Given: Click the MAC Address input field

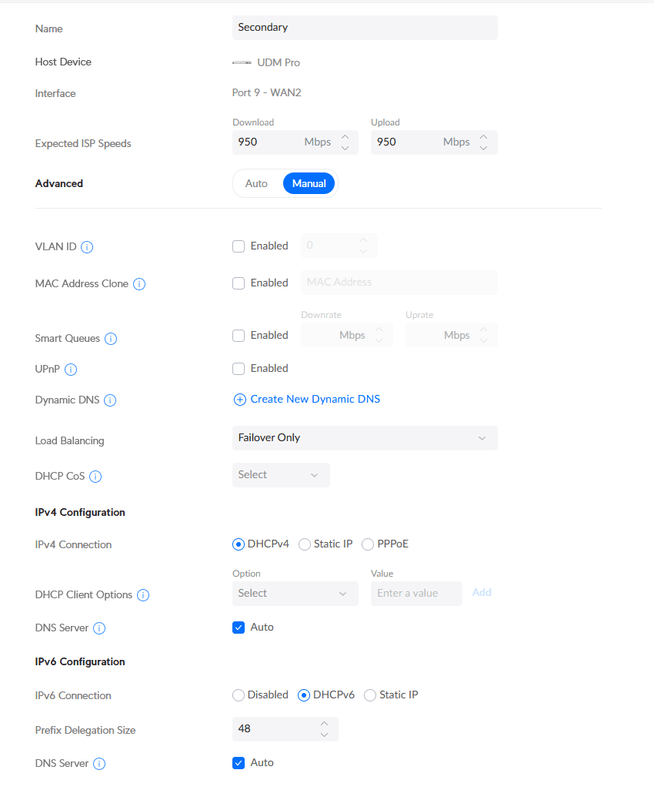Looking at the screenshot, I should tap(399, 283).
